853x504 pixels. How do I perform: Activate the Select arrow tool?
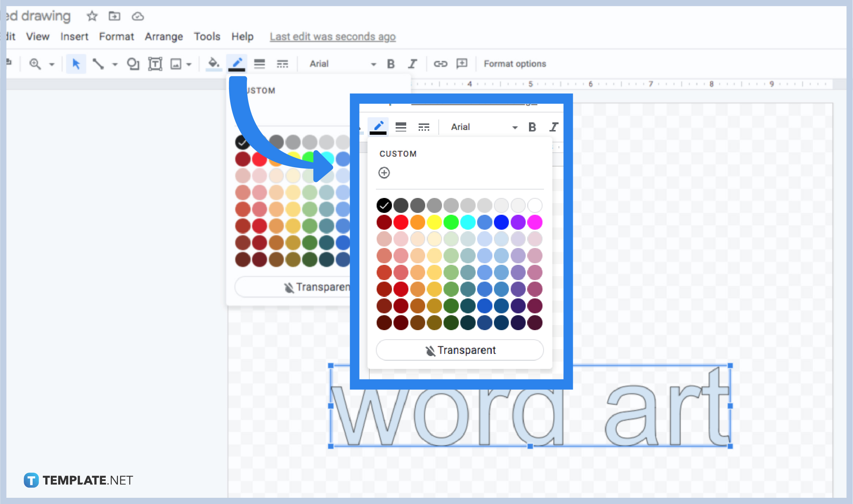click(x=76, y=64)
